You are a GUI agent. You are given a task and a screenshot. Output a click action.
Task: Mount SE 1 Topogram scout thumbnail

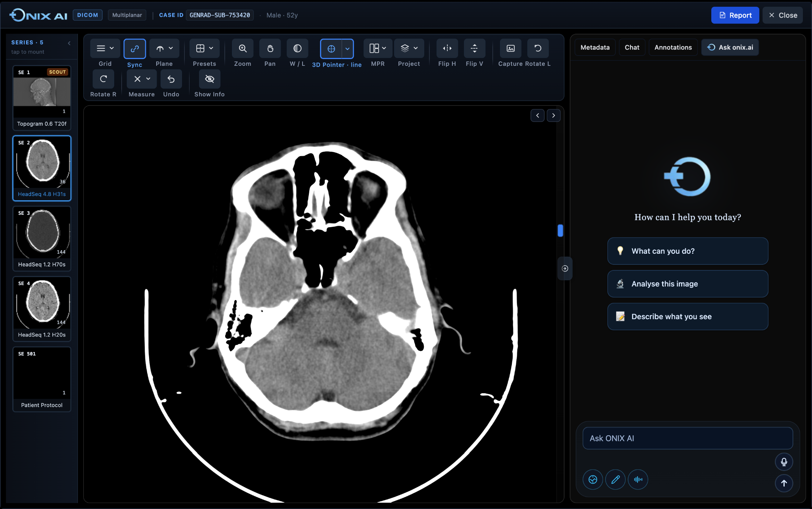(42, 98)
